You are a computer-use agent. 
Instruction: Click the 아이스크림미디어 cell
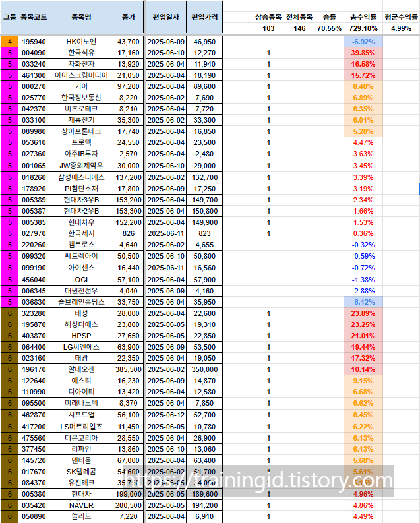pyautogui.click(x=81, y=75)
